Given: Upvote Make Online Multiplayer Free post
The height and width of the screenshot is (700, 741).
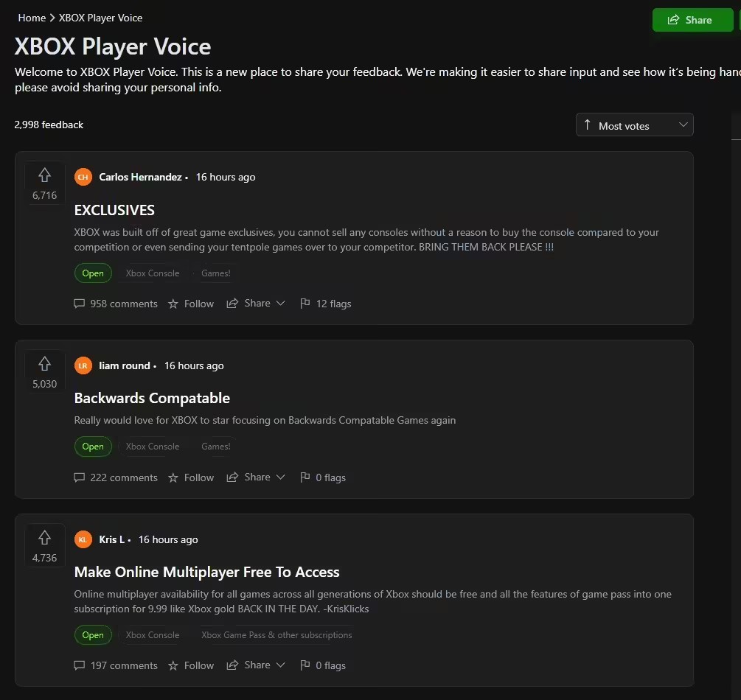Looking at the screenshot, I should [44, 537].
